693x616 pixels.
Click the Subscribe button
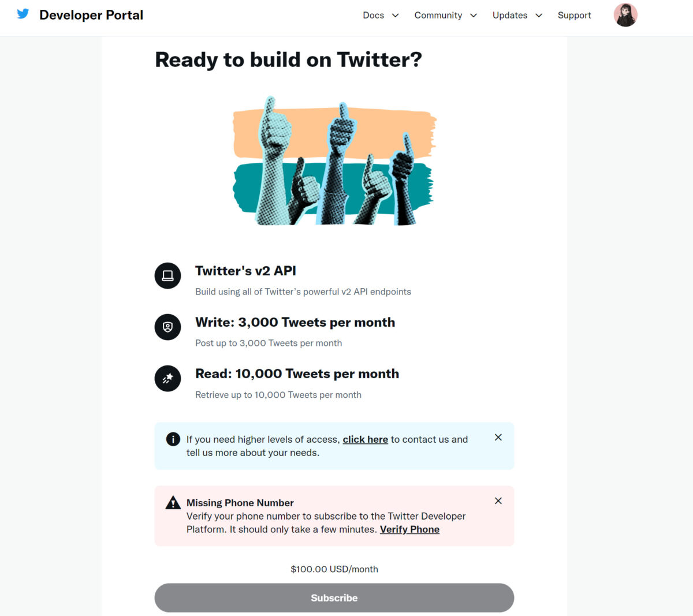click(x=334, y=598)
